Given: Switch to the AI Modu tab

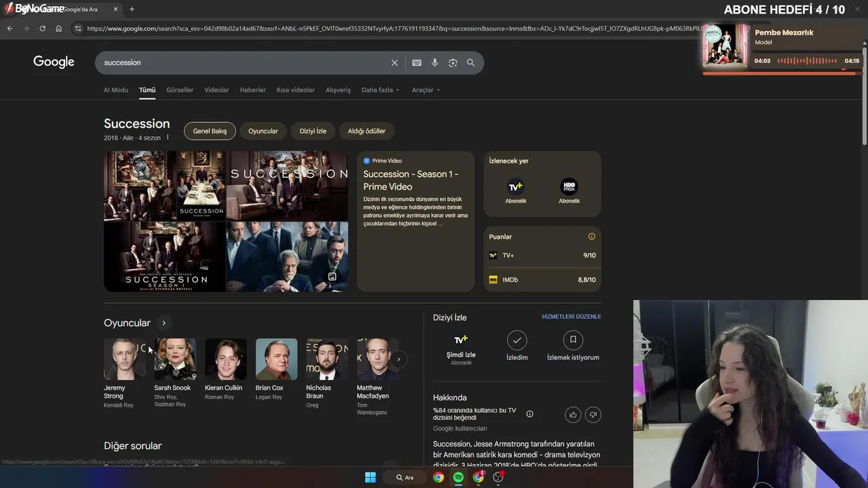Looking at the screenshot, I should pyautogui.click(x=116, y=89).
